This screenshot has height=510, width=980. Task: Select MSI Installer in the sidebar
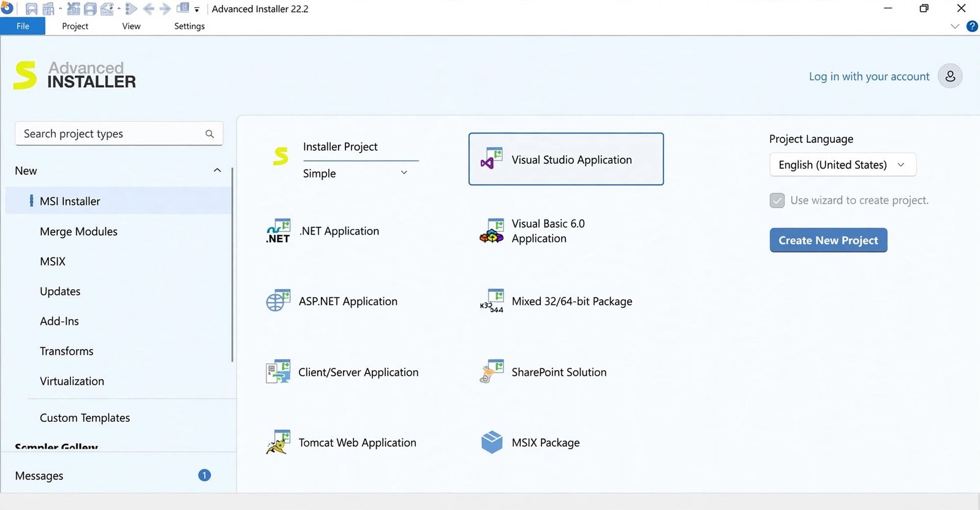coord(118,201)
